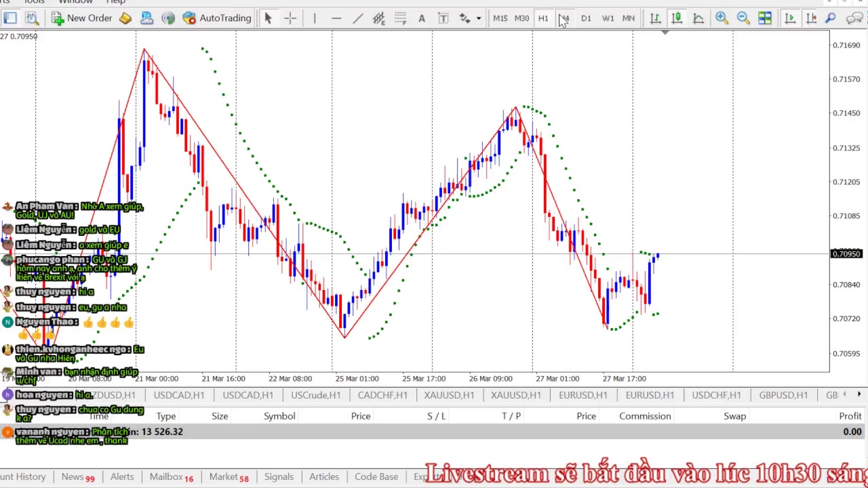Click the Terminal window icon at toolbar start
Image resolution: width=868 pixels, height=488 pixels.
(10, 18)
